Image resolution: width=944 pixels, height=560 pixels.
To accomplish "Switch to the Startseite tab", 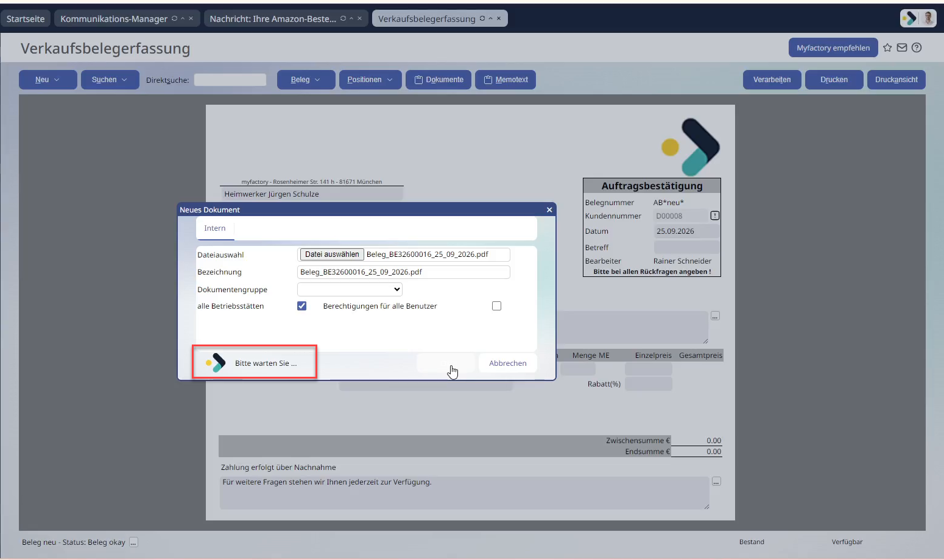I will pyautogui.click(x=26, y=18).
